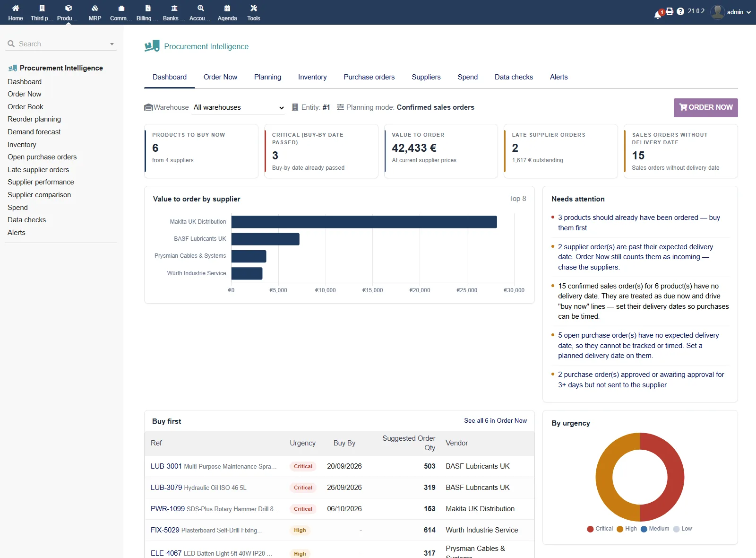Open 3 products should already have been ordered alert
This screenshot has width=756, height=558.
(x=639, y=223)
